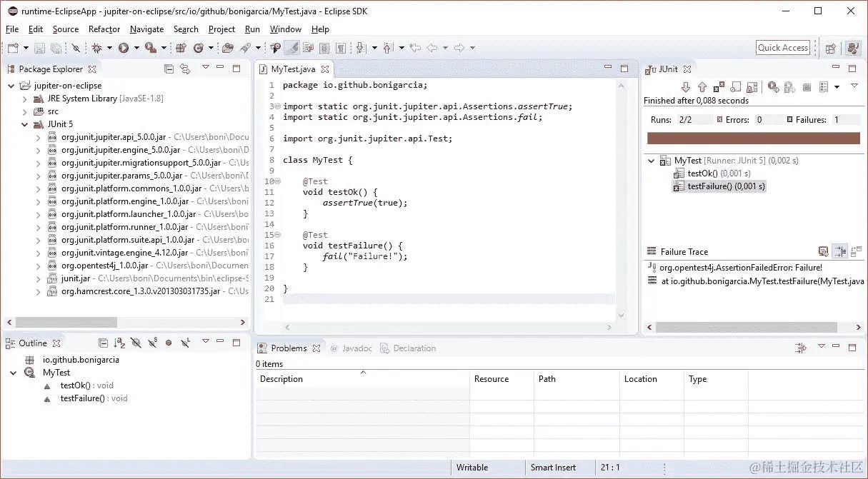
Task: Open the Refactor menu
Action: pos(104,29)
